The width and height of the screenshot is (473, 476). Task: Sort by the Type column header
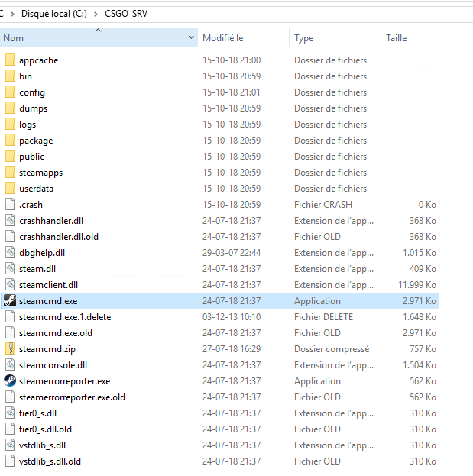tap(335, 37)
